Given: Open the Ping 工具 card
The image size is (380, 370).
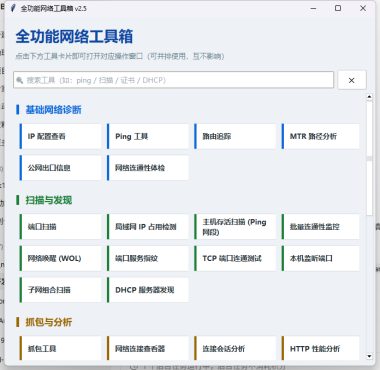Looking at the screenshot, I should [148, 136].
